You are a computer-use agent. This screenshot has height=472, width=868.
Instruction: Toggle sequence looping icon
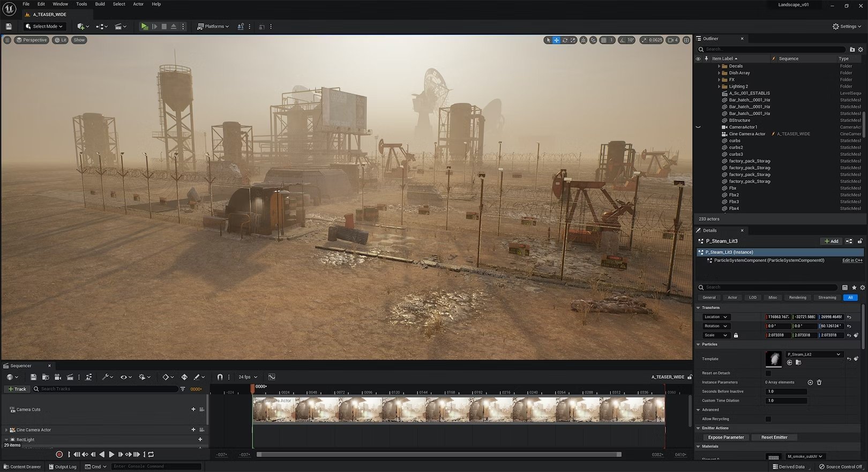(x=151, y=454)
